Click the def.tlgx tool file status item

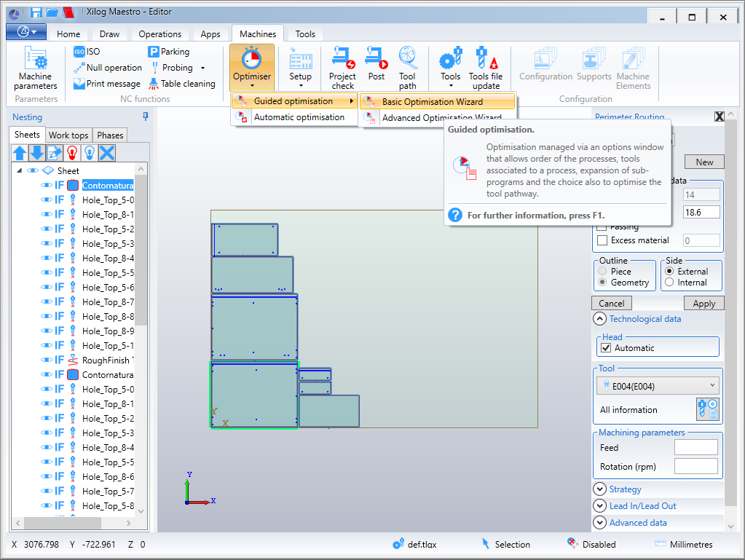[415, 544]
